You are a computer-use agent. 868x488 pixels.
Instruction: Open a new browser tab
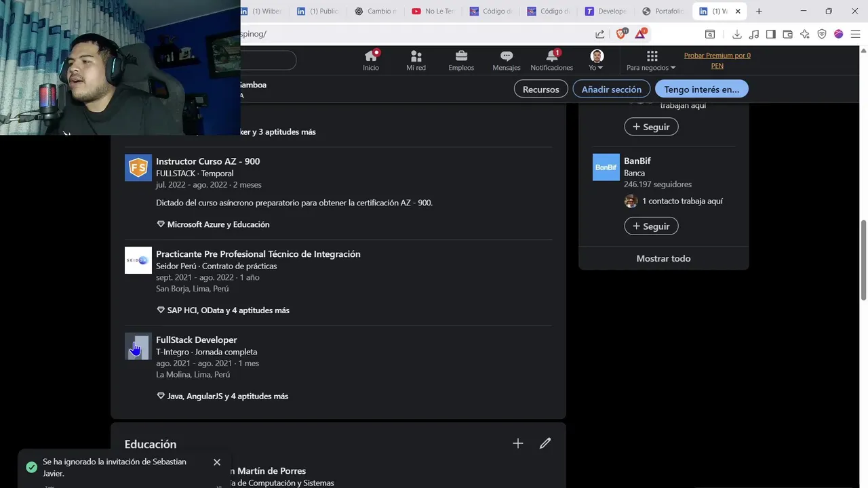(759, 11)
